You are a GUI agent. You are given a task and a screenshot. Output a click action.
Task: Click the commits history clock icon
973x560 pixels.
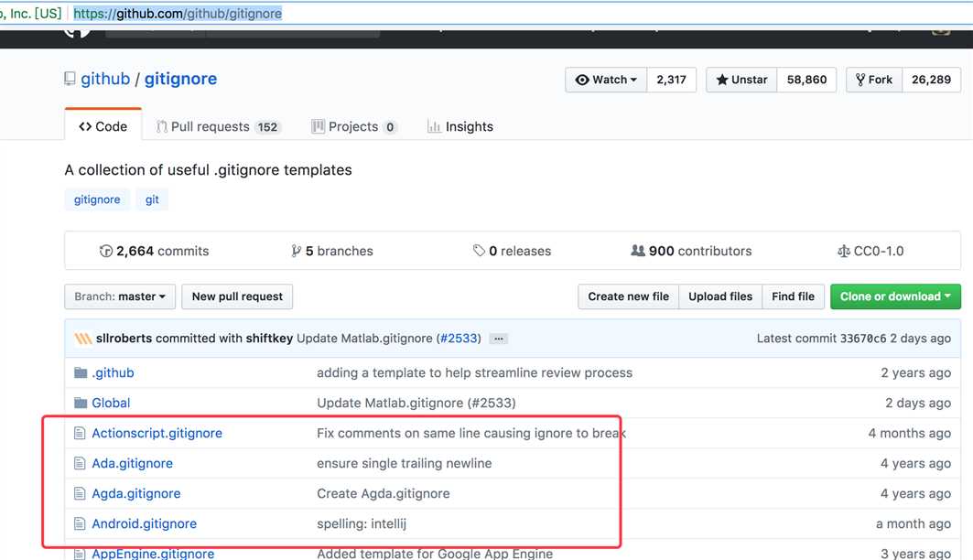tap(106, 251)
